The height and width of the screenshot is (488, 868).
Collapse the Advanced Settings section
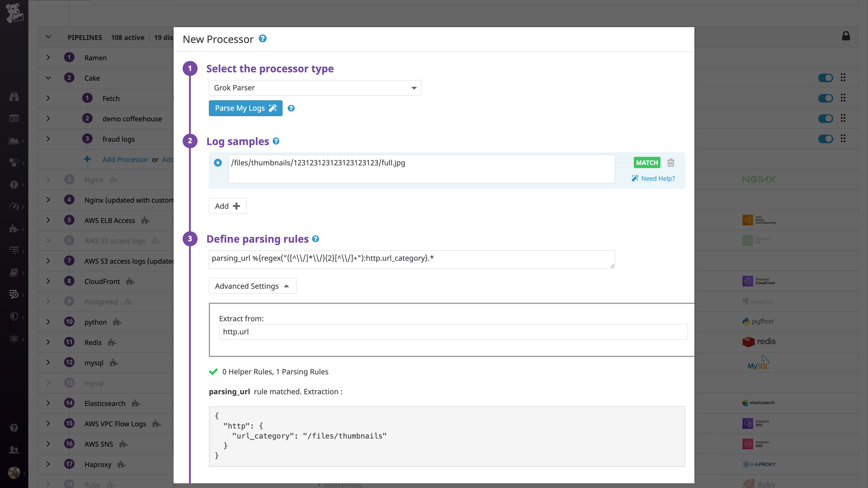tap(252, 286)
